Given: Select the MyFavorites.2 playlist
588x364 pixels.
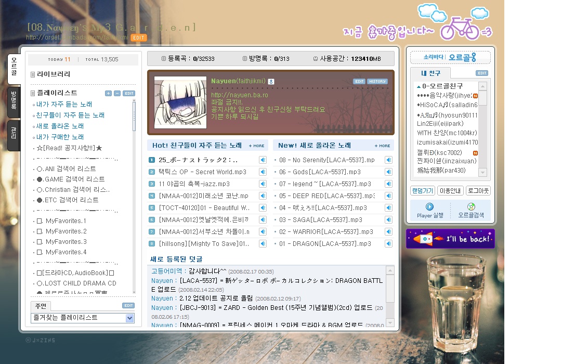Looking at the screenshot, I should (62, 231).
